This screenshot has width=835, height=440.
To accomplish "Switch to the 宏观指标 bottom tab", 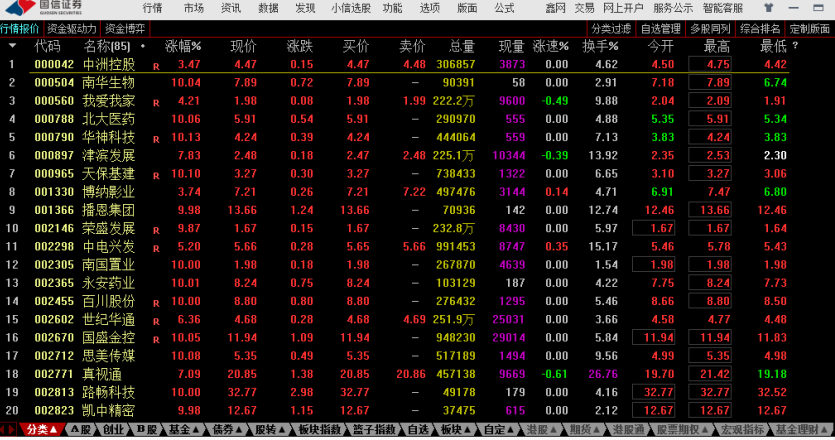I will (x=742, y=429).
